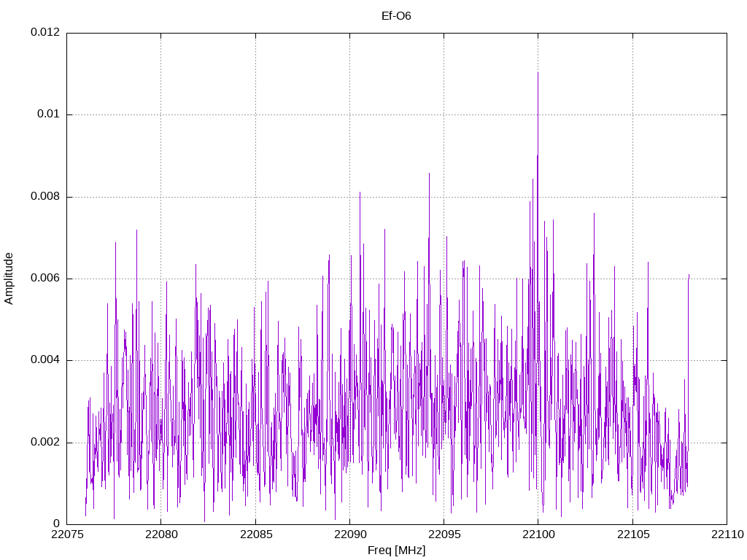Click the plot title Ef-O6

pos(396,16)
